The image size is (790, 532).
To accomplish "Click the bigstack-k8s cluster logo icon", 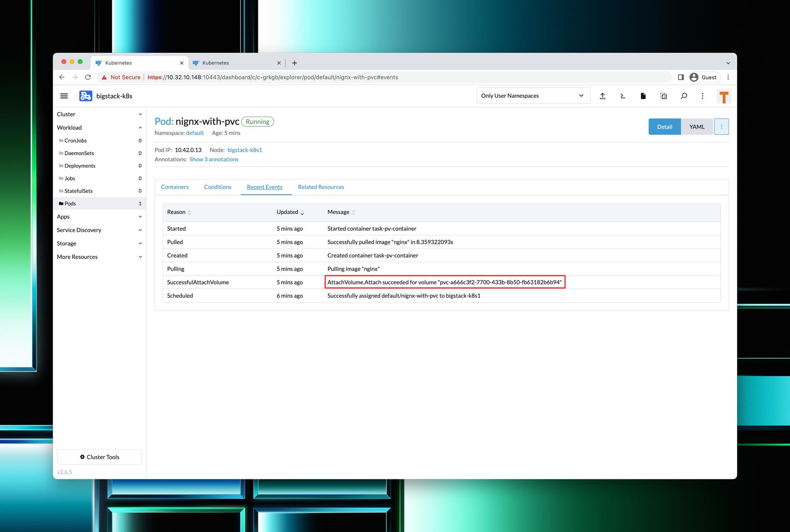I will pos(86,96).
